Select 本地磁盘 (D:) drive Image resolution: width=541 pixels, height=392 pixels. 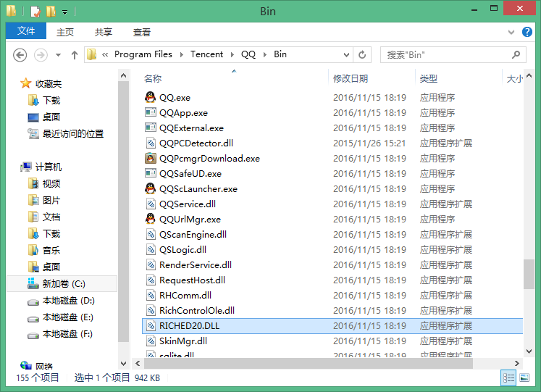[61, 301]
